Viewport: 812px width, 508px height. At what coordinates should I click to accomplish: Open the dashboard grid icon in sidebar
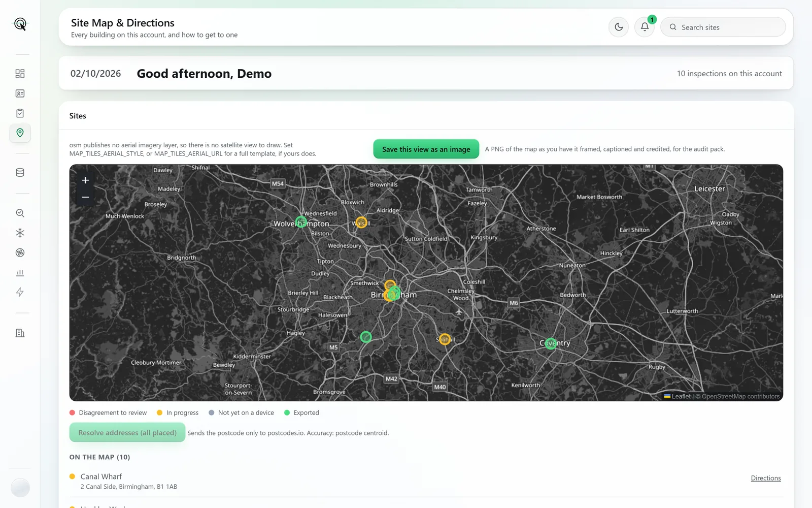[20, 74]
